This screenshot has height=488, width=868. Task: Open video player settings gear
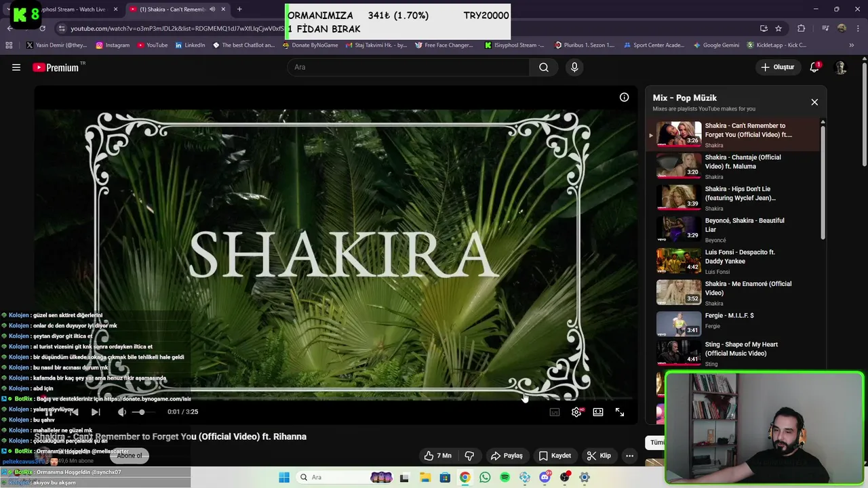[576, 411]
